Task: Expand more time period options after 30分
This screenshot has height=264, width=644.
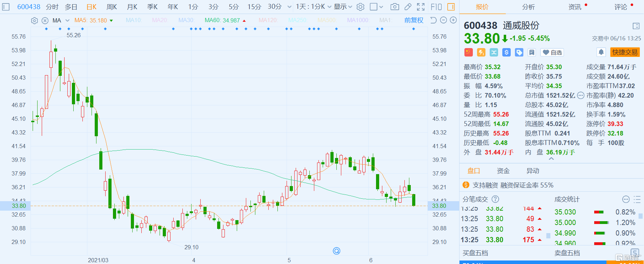Action: pyautogui.click(x=289, y=7)
